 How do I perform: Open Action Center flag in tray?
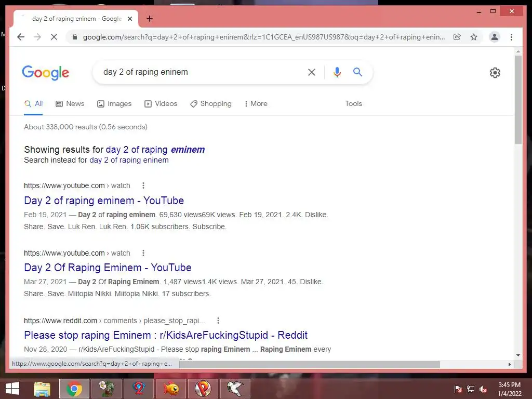458,389
